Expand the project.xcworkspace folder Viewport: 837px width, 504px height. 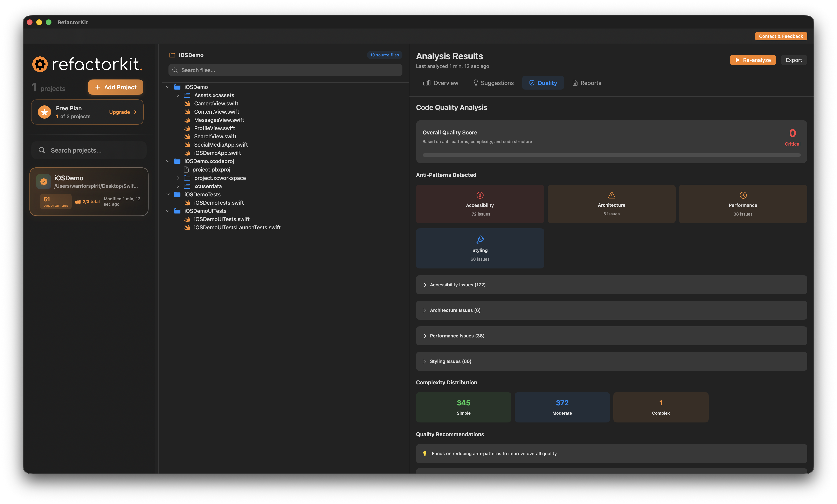click(x=178, y=178)
